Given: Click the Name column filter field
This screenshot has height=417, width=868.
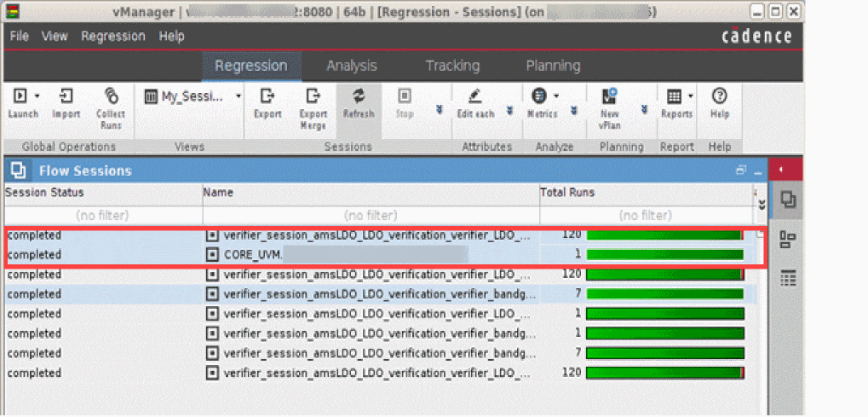Looking at the screenshot, I should coord(371,215).
